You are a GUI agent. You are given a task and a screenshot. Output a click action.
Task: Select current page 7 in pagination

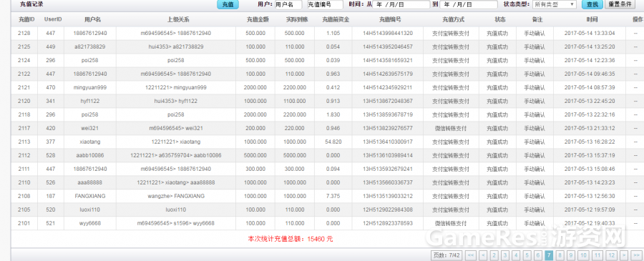tap(549, 255)
